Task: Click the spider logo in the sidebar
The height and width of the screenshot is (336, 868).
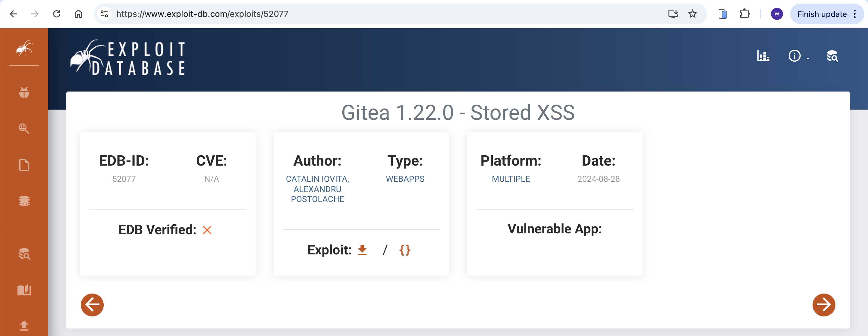Action: 24,48
